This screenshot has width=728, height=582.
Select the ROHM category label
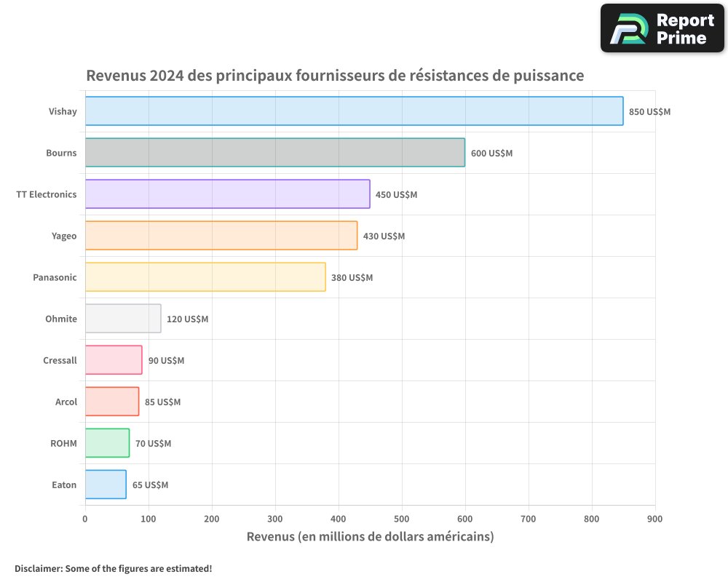(63, 443)
